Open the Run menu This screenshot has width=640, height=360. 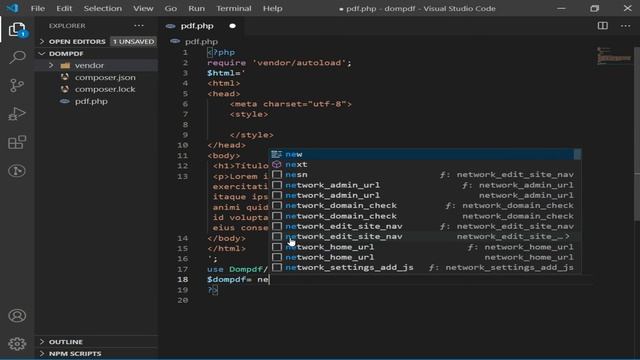coord(196,8)
